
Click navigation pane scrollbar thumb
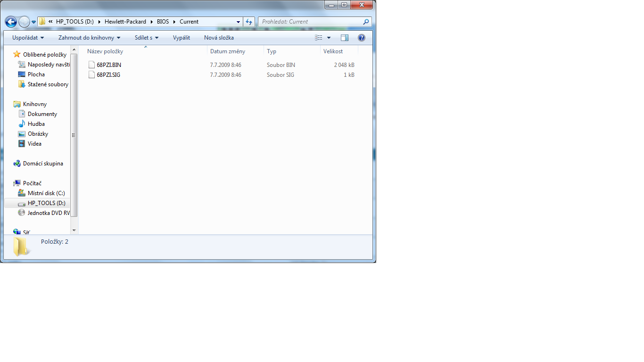pos(74,135)
